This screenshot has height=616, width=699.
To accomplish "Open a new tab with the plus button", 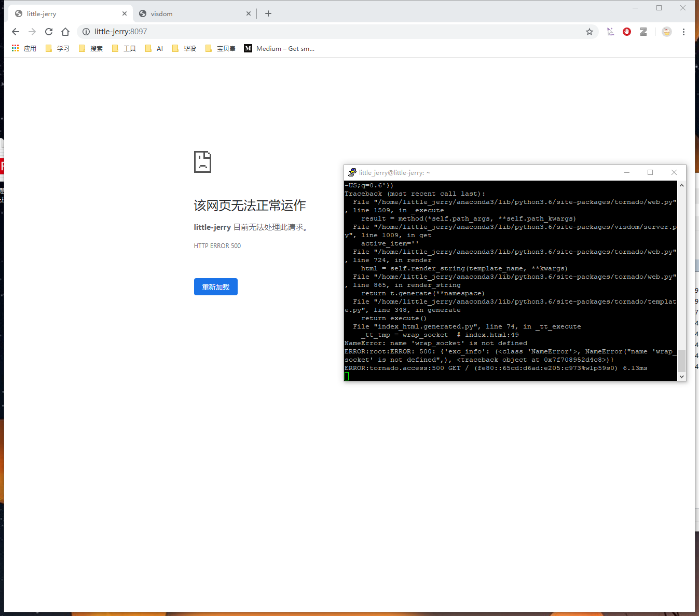I will 268,13.
